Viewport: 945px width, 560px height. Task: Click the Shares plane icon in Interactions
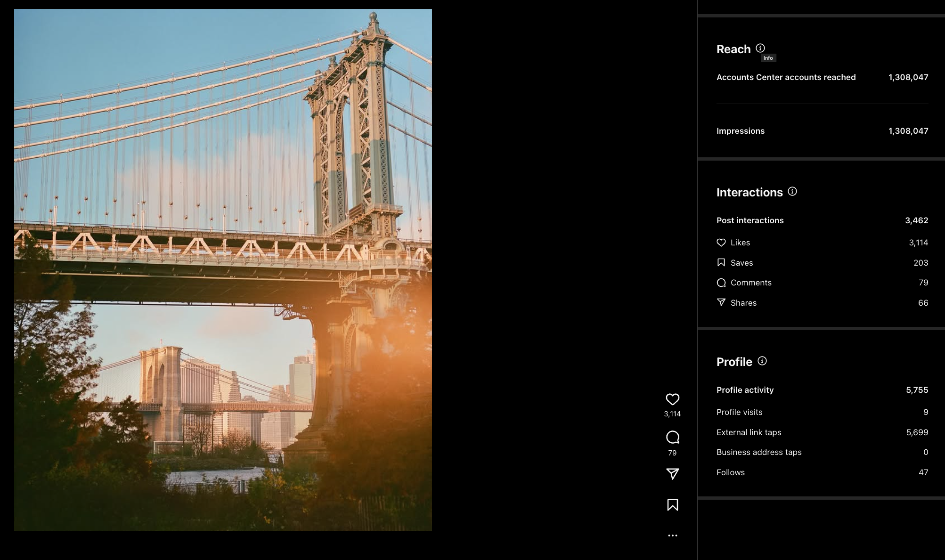tap(721, 302)
